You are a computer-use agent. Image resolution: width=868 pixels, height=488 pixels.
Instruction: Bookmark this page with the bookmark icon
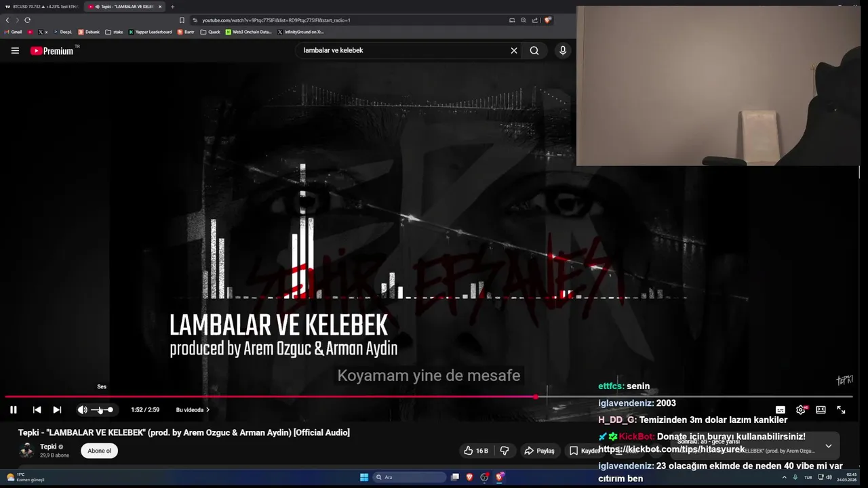[x=182, y=20]
